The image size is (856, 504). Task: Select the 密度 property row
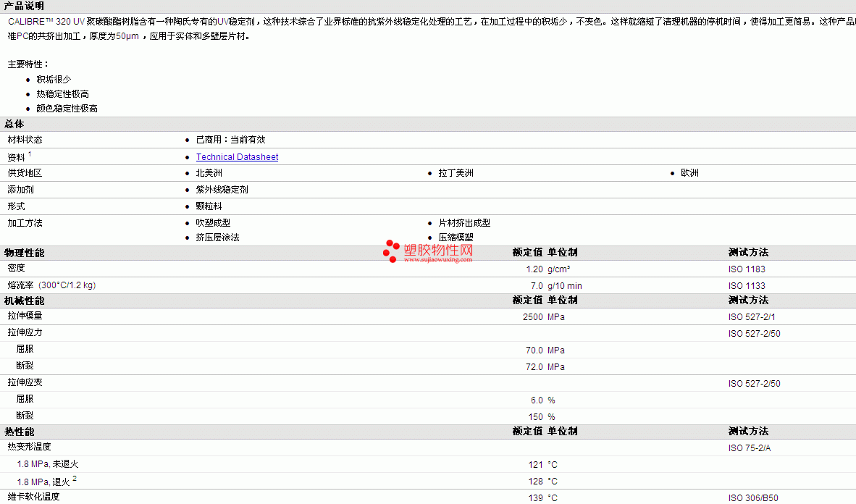click(x=428, y=269)
